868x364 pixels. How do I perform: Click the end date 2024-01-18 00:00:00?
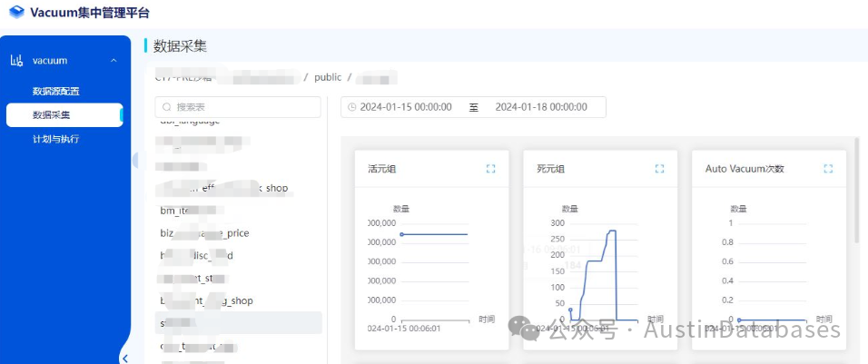[541, 107]
